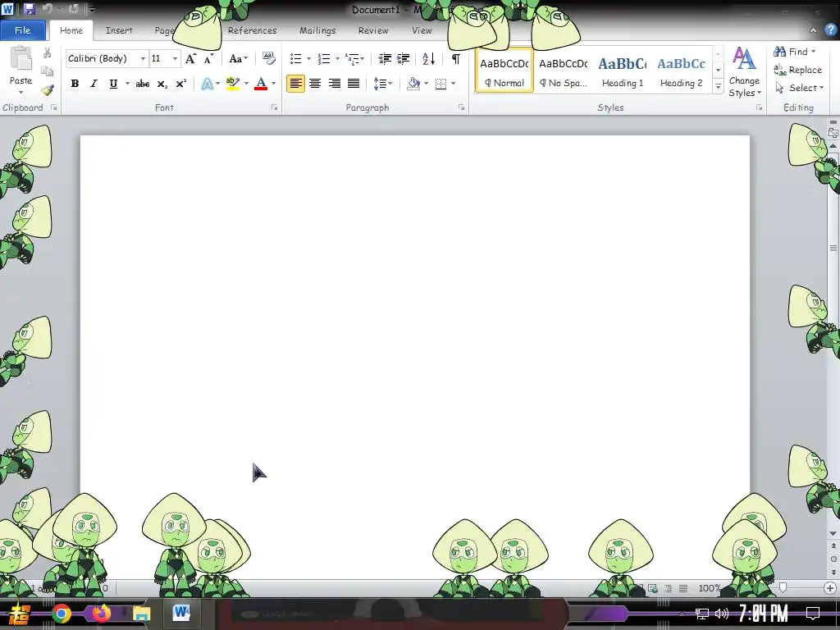The height and width of the screenshot is (630, 840).
Task: Switch to the Review tab
Action: [x=373, y=30]
